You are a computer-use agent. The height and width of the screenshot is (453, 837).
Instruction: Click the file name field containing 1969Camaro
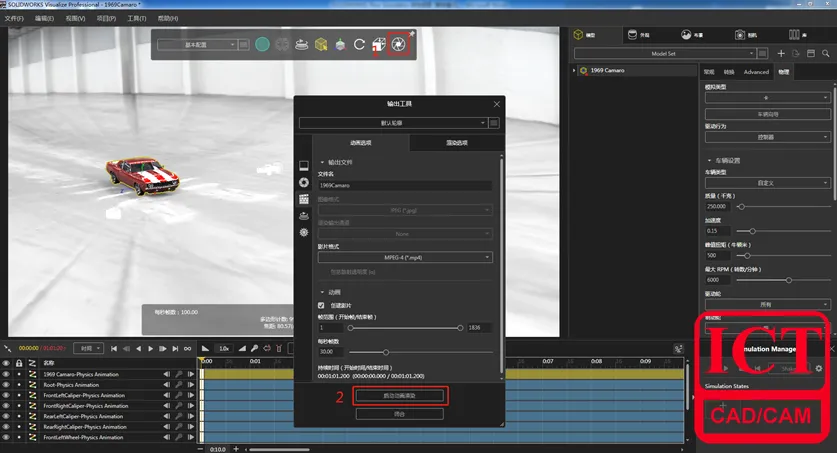pyautogui.click(x=405, y=186)
